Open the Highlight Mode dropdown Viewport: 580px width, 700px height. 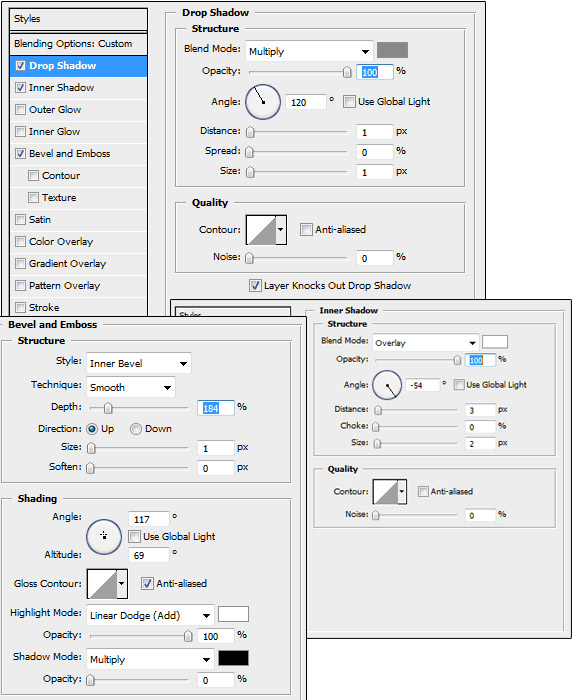150,616
